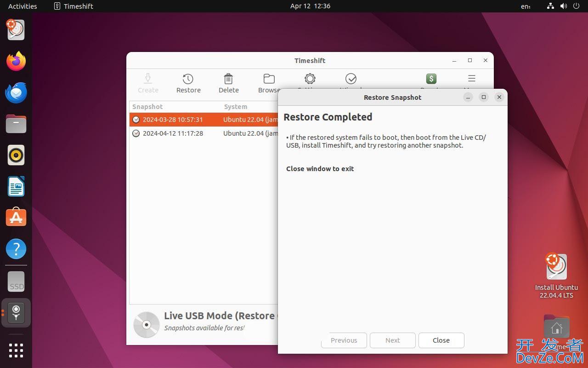Click the Activities button in top bar
Image resolution: width=588 pixels, height=368 pixels.
pos(23,6)
